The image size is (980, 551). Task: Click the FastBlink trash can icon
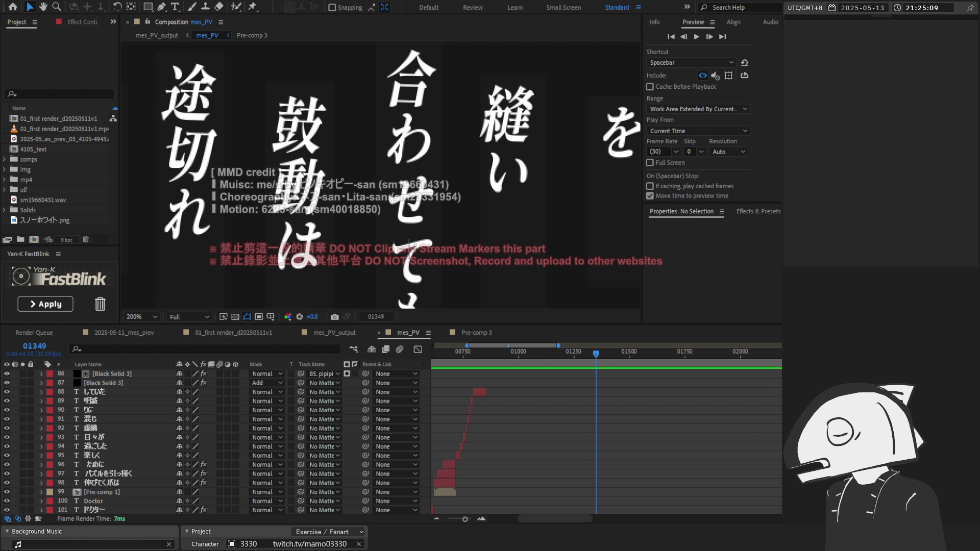(x=100, y=304)
